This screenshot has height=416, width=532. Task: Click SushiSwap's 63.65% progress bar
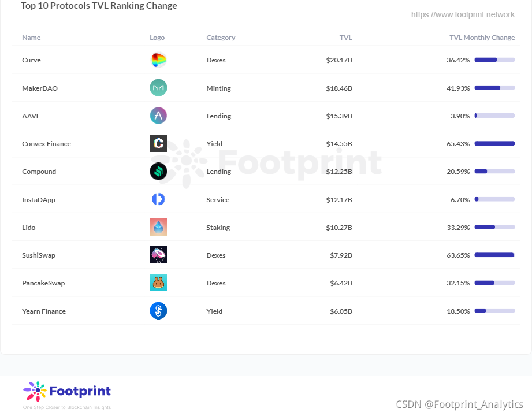point(494,255)
